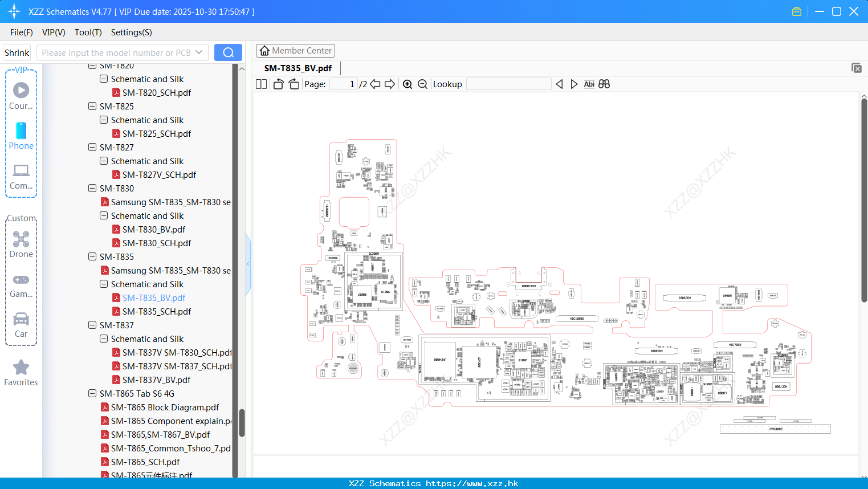This screenshot has width=868, height=489.
Task: Open the www.xzz.hk link in status bar
Action: click(472, 483)
